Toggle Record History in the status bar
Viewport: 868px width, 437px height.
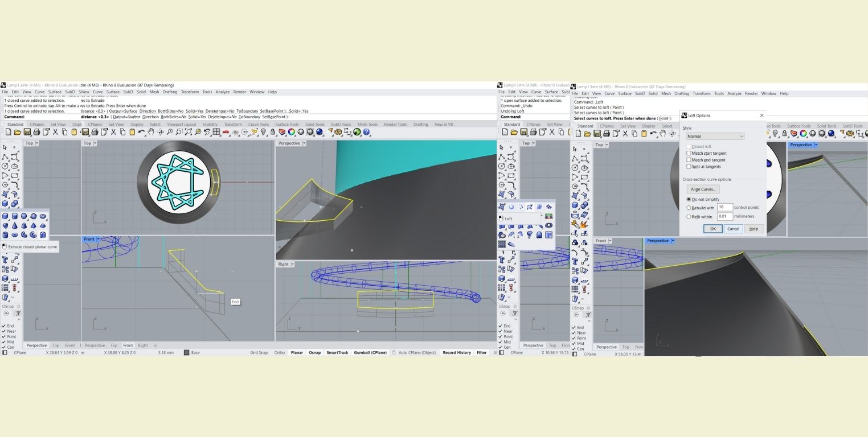(457, 352)
